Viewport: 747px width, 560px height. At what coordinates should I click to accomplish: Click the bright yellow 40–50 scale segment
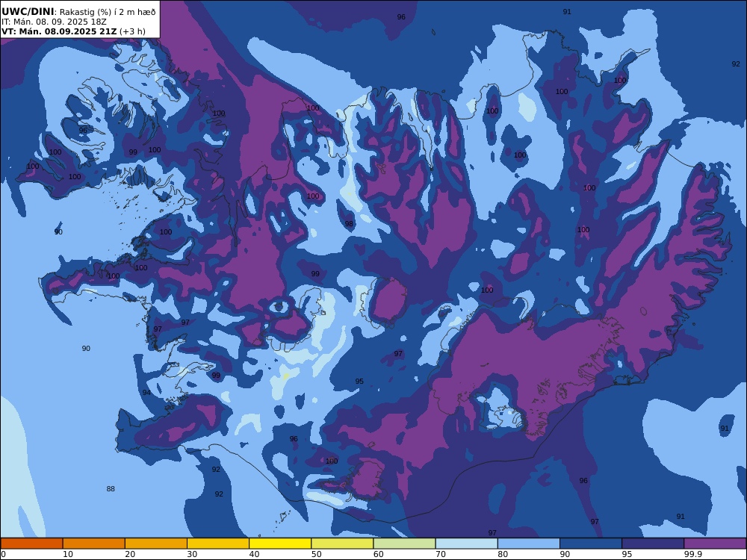pos(280,544)
